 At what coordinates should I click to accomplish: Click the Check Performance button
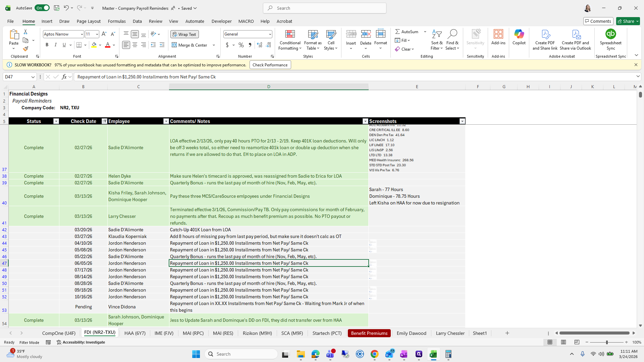click(270, 65)
